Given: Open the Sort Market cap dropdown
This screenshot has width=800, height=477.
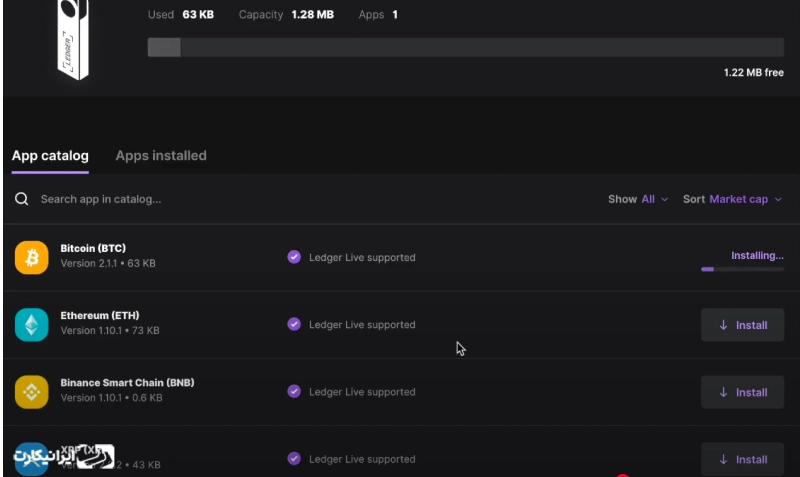Looking at the screenshot, I should tap(733, 199).
